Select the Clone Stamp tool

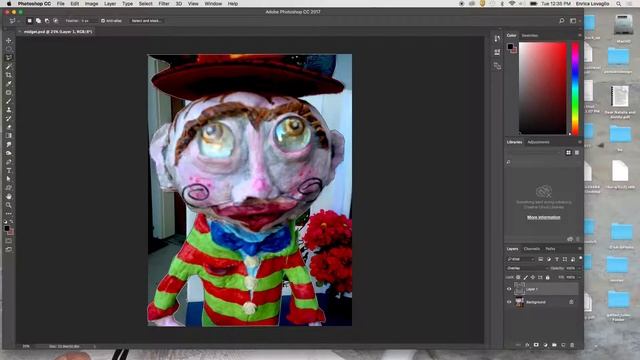[9, 110]
